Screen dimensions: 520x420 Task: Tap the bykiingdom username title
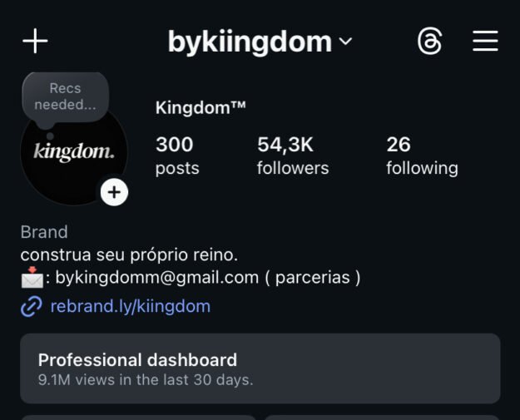[x=250, y=41]
